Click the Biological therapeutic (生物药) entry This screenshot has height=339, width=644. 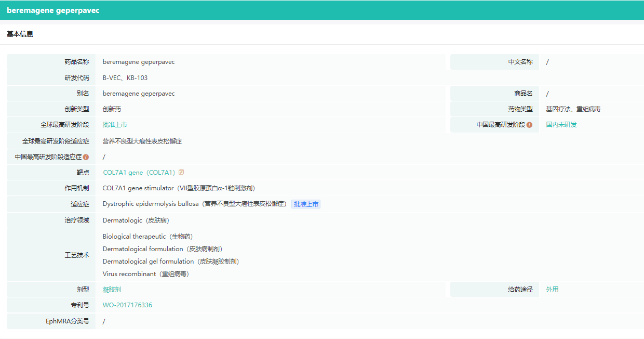point(147,237)
